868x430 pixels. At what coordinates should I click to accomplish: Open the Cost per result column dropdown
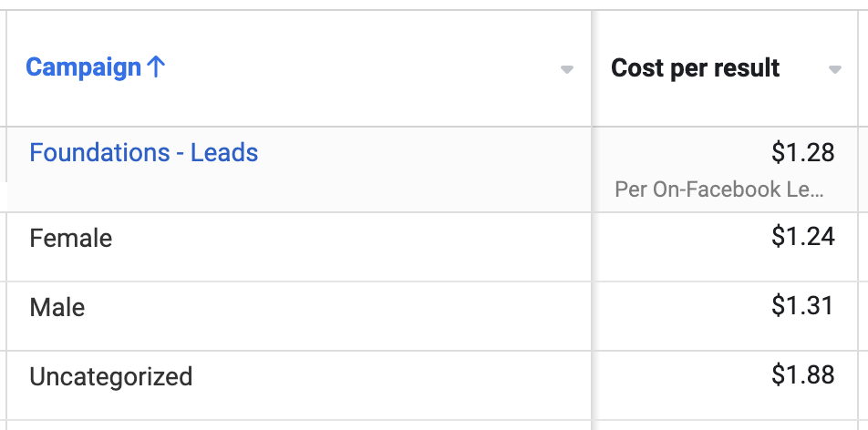[x=835, y=70]
